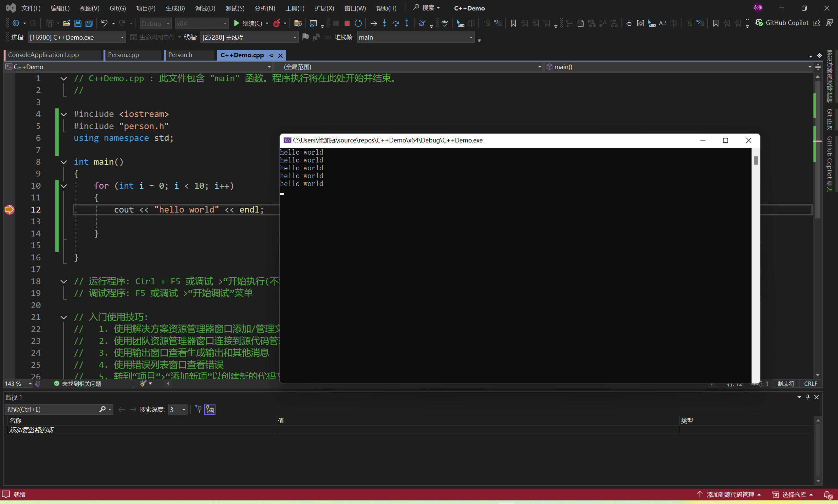Open the thread dropdown showing 主线程
This screenshot has width=838, height=504.
pos(249,37)
